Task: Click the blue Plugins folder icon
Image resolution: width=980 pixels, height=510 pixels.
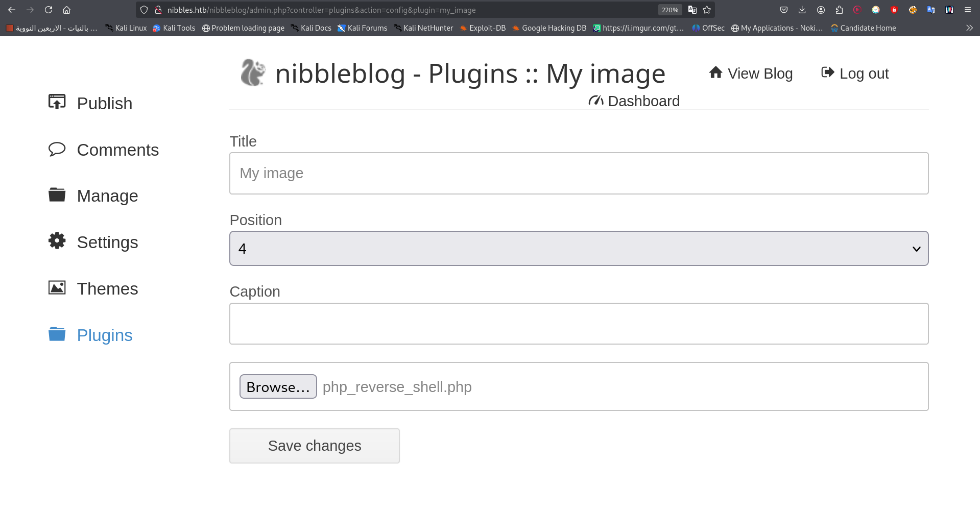Action: pos(57,334)
